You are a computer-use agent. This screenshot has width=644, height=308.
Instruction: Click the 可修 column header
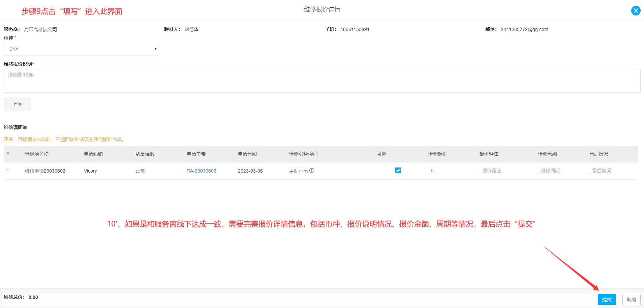click(x=382, y=154)
